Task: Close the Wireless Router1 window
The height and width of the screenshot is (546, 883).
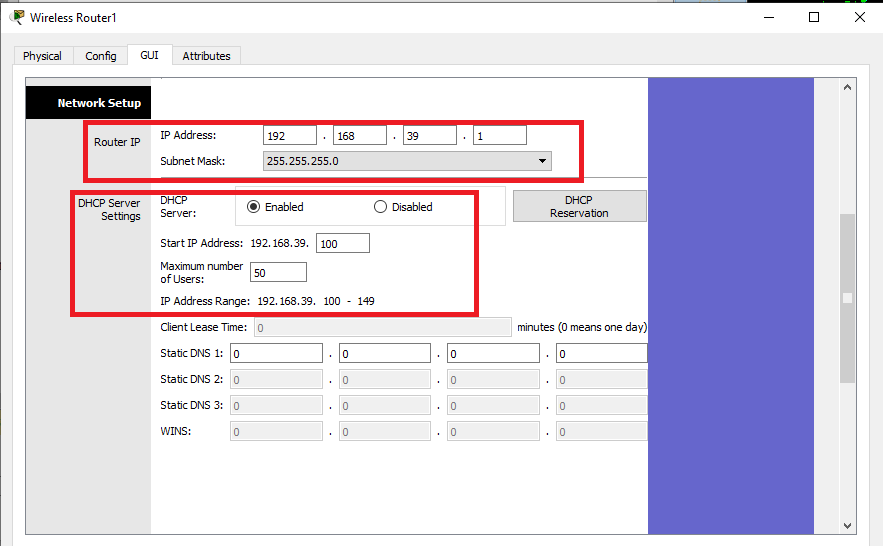Action: point(859,17)
